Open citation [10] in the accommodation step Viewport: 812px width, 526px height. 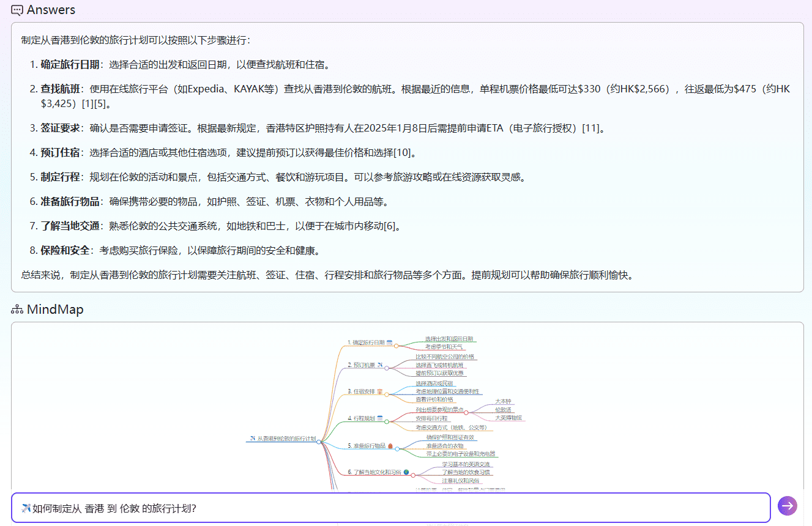tap(403, 153)
